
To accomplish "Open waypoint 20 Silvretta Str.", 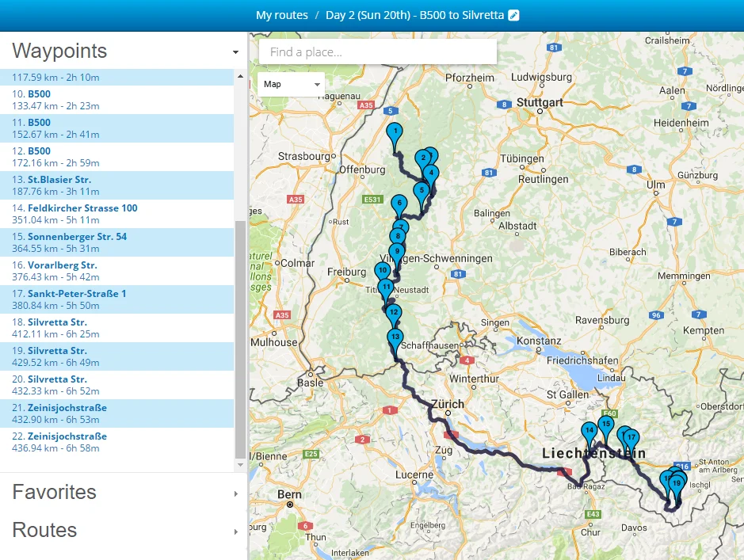I will pos(116,385).
